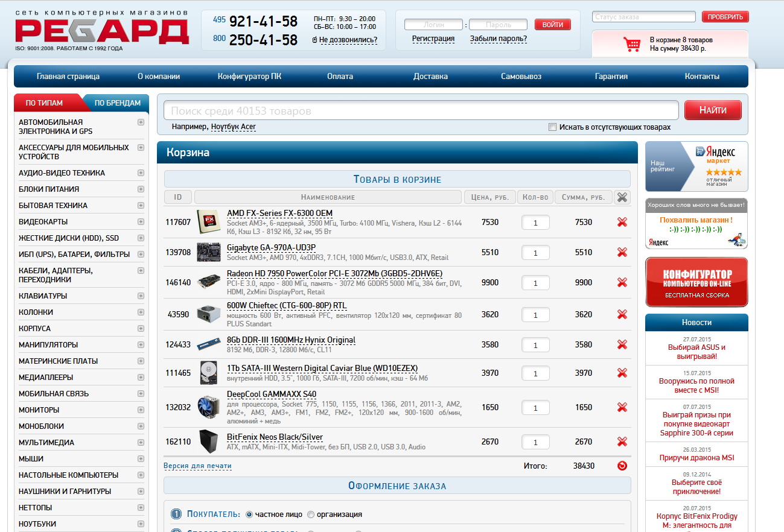Expand the Блоки питания category
This screenshot has width=784, height=532.
point(141,189)
